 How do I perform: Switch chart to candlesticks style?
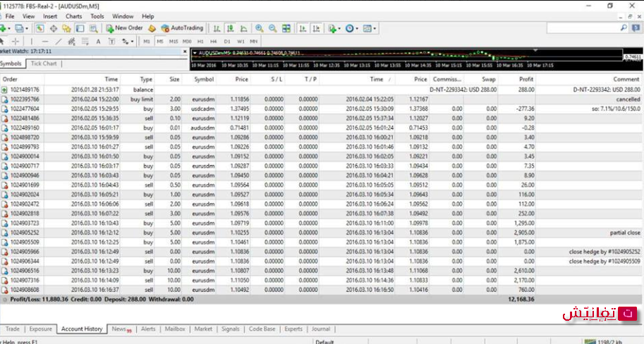tap(231, 28)
